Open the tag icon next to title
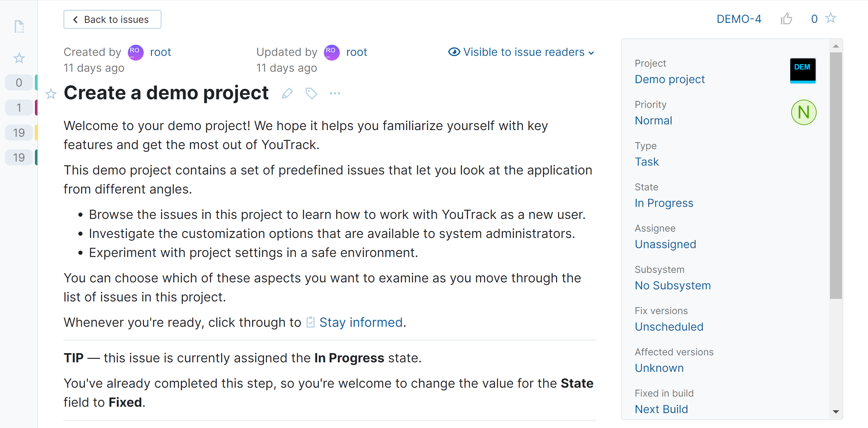 [311, 93]
